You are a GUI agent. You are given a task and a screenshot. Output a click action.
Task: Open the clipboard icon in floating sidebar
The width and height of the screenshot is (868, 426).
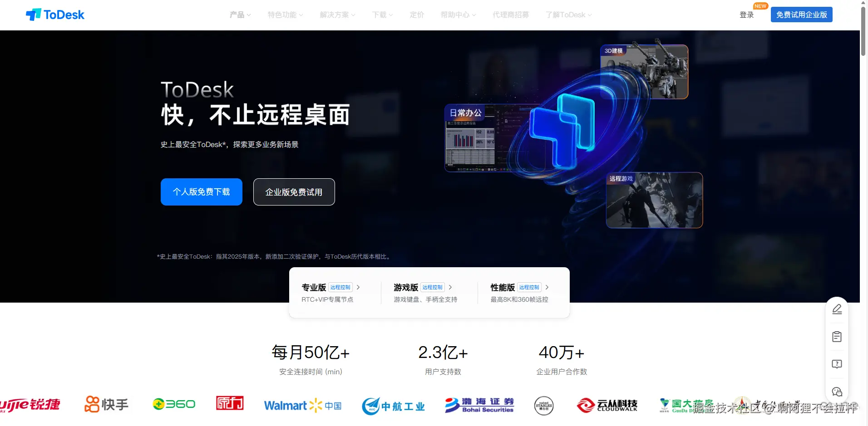tap(837, 337)
